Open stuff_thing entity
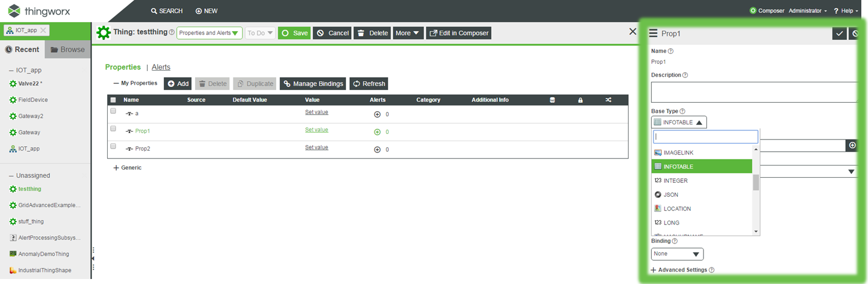Screen dimensions: 868x284 (27, 221)
